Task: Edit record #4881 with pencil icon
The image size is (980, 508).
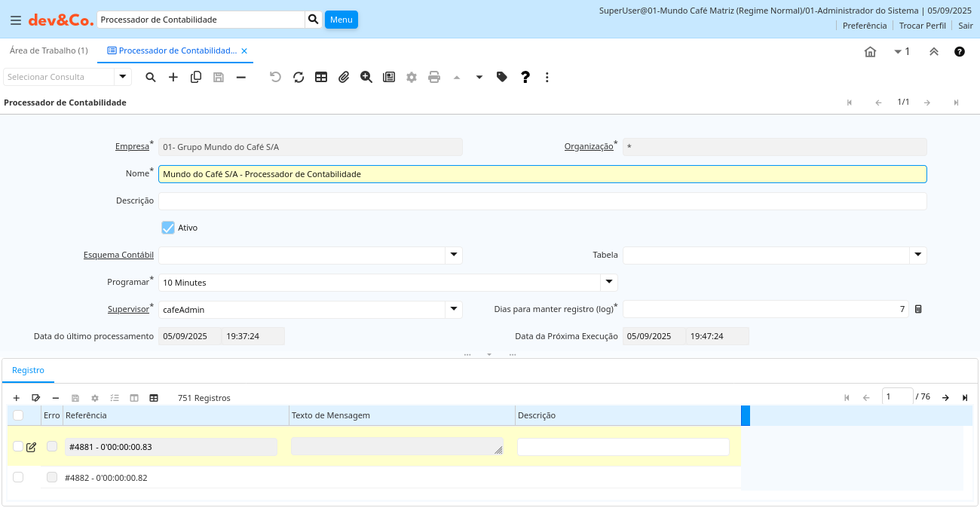Action: pos(31,447)
